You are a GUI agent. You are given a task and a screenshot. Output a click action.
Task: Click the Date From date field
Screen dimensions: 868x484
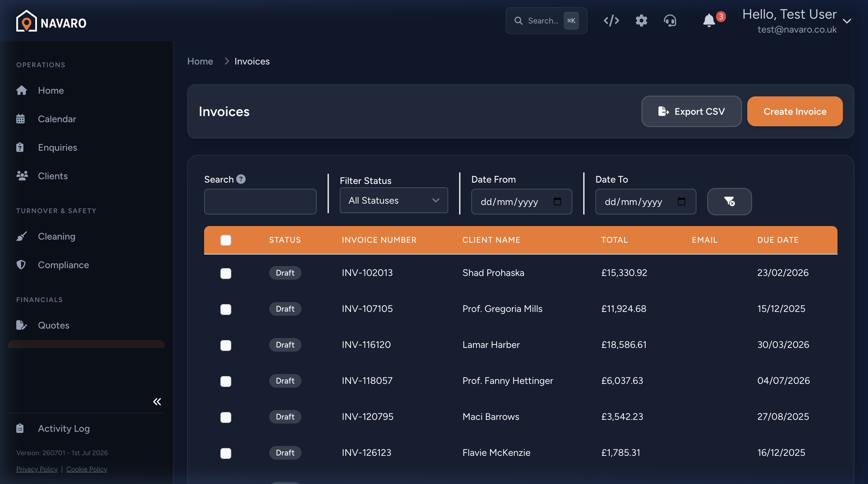coord(521,201)
